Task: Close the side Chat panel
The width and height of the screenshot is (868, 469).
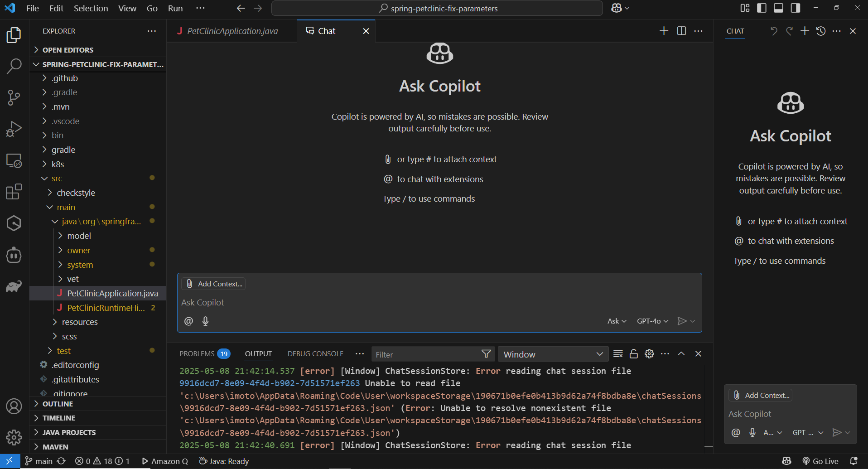Action: pos(853,31)
